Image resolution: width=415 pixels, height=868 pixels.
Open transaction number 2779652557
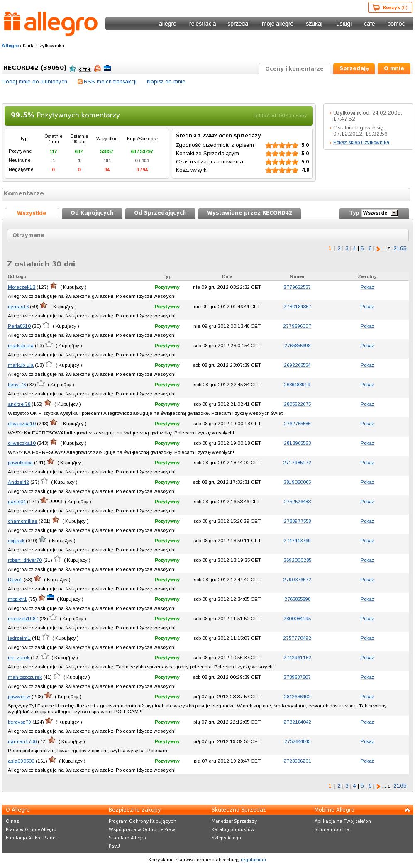pyautogui.click(x=297, y=287)
